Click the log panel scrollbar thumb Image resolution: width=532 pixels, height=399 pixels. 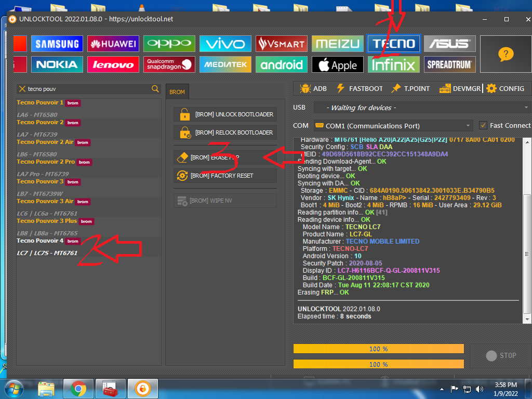point(527,254)
